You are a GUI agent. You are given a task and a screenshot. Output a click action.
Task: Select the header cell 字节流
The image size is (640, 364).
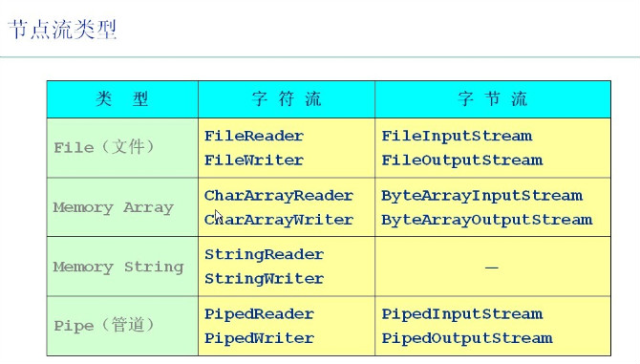coord(493,99)
